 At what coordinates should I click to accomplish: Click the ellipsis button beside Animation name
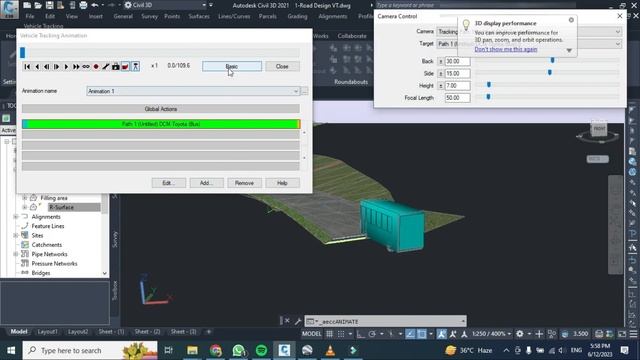pyautogui.click(x=304, y=91)
